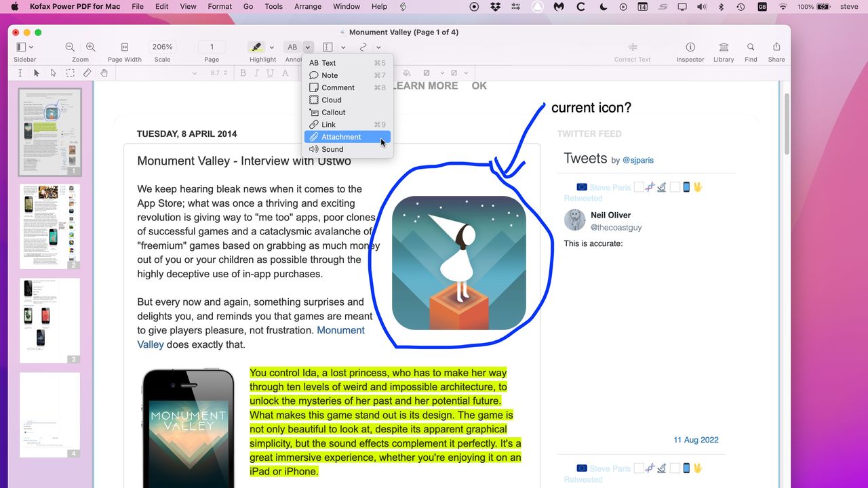Screen dimensions: 868x488
Task: Open the Highlight tool options chevron
Action: (x=272, y=47)
